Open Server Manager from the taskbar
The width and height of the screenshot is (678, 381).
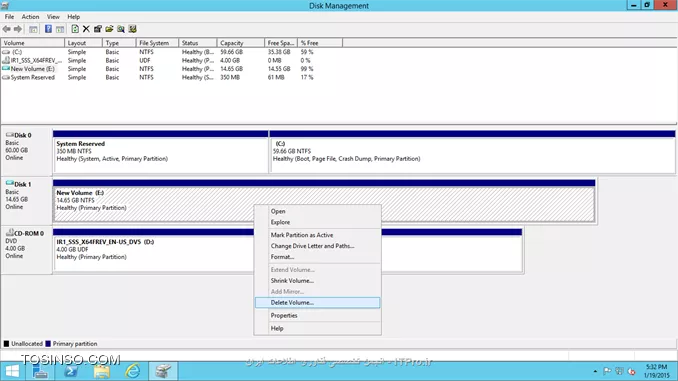tap(40, 371)
